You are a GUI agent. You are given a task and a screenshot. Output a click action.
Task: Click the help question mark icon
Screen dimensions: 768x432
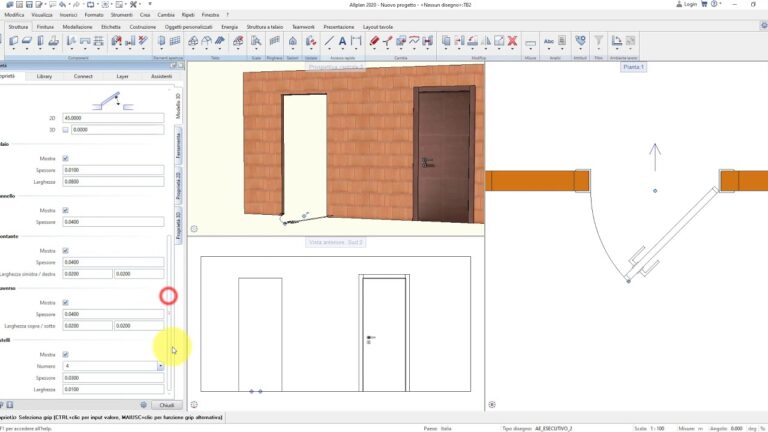(x=714, y=4)
